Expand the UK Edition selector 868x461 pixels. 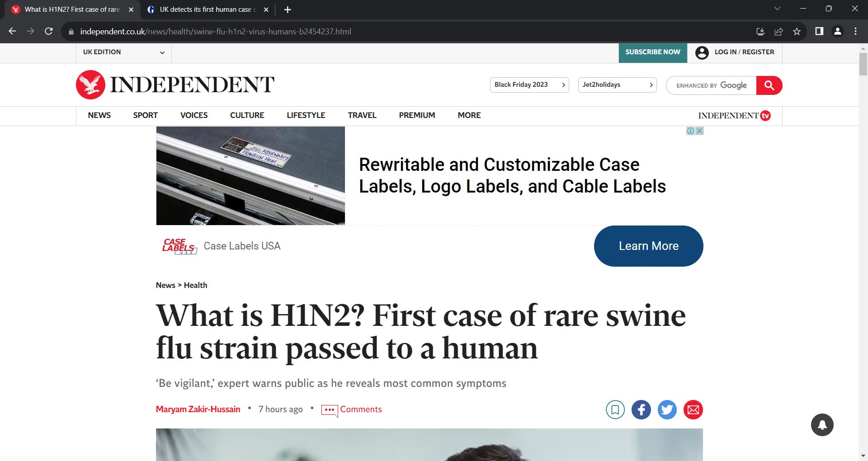[x=123, y=52]
